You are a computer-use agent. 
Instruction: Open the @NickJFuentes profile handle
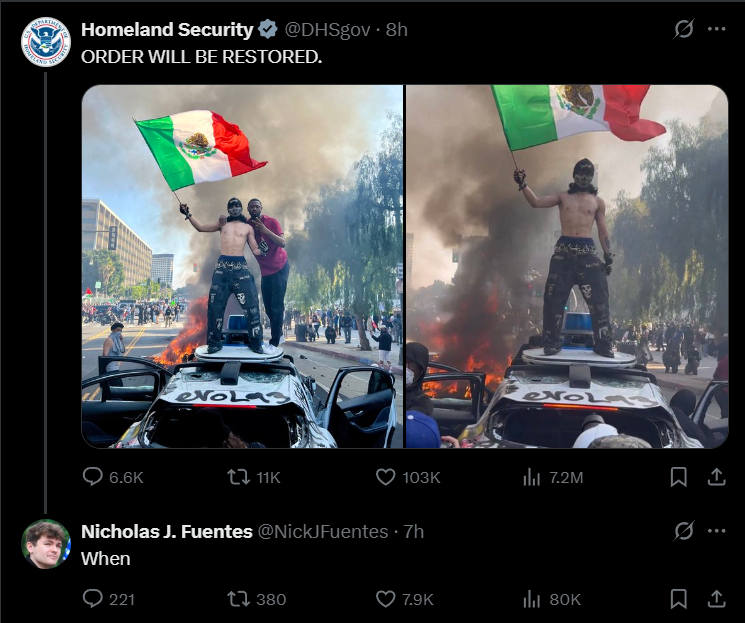(323, 531)
